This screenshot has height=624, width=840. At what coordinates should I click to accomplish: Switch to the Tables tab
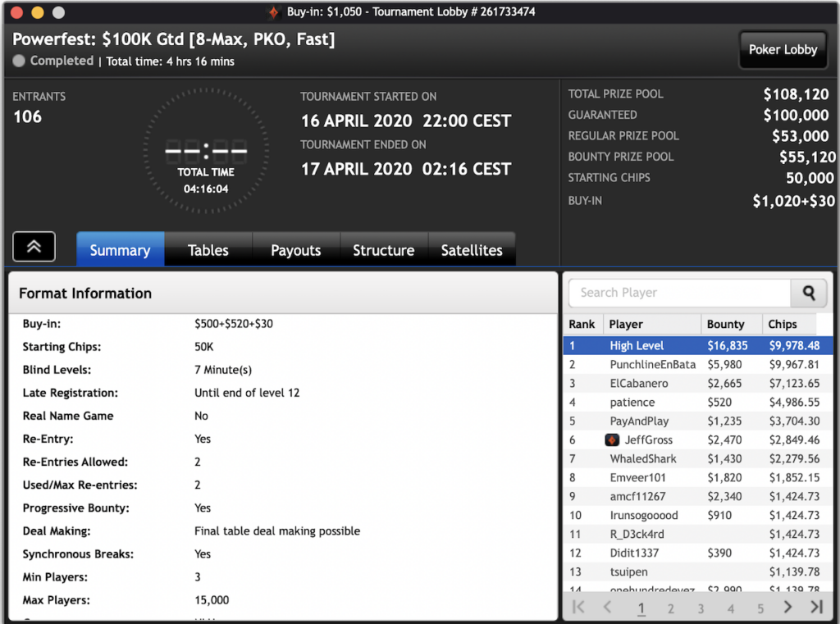coord(208,250)
